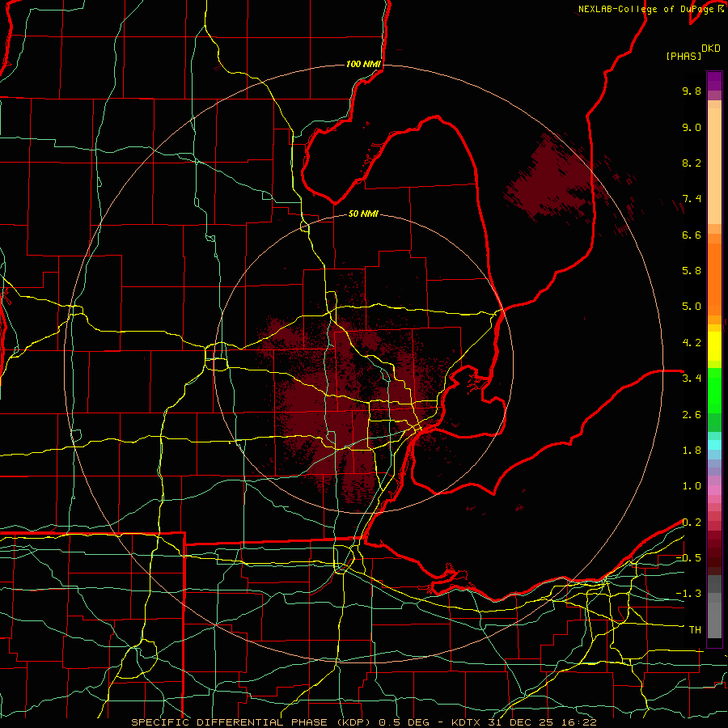Pick the pink segment of the color bar
Screen dimensions: 728x728
pos(714,490)
